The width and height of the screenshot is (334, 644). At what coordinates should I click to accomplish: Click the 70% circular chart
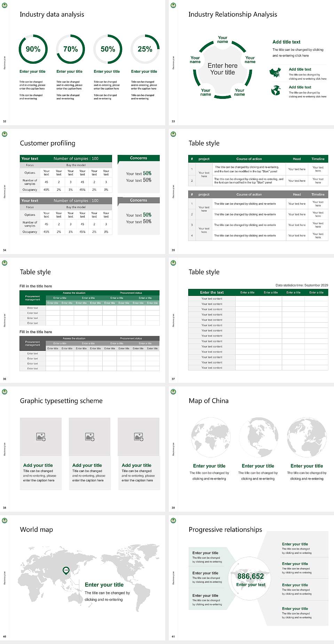[71, 49]
